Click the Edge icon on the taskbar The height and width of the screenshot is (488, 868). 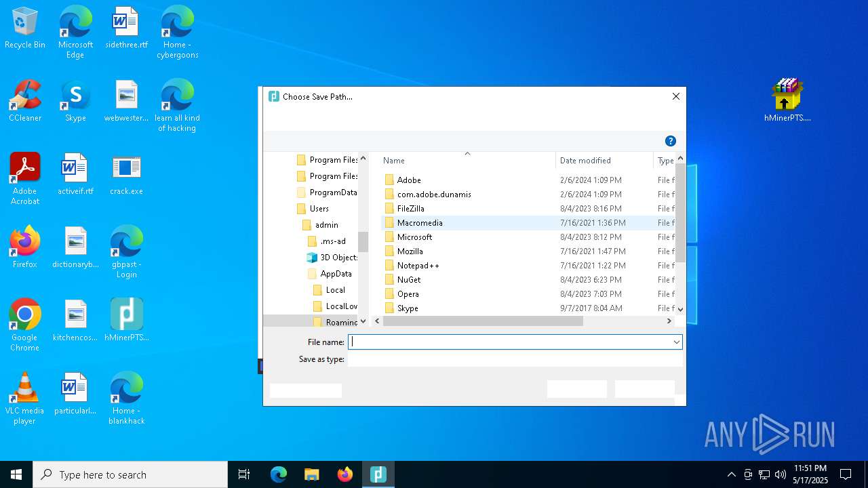pos(279,474)
